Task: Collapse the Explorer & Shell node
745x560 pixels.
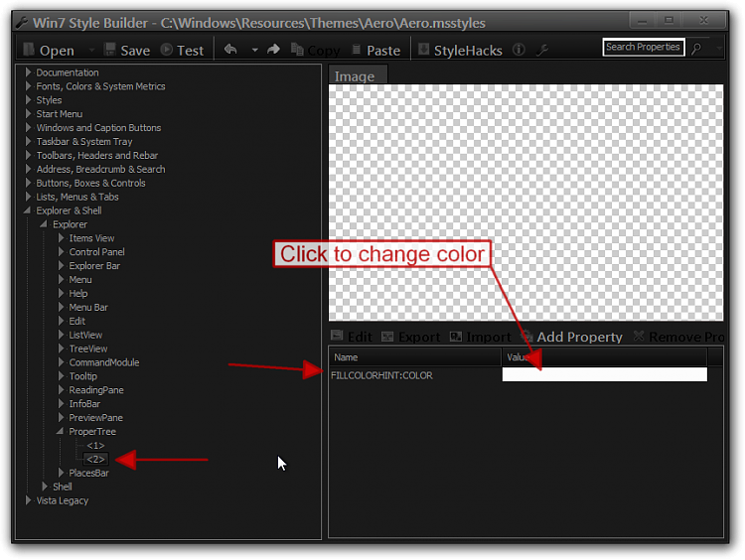Action: click(x=27, y=210)
